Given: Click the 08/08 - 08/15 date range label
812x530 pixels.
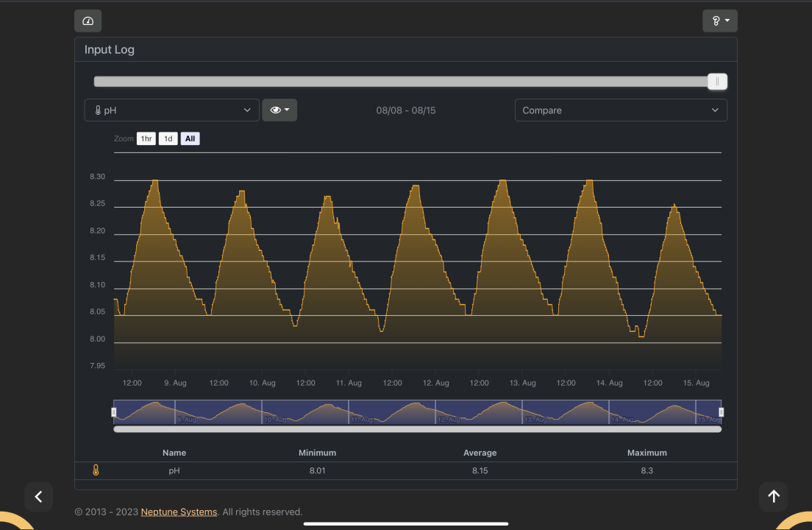Looking at the screenshot, I should click(406, 110).
